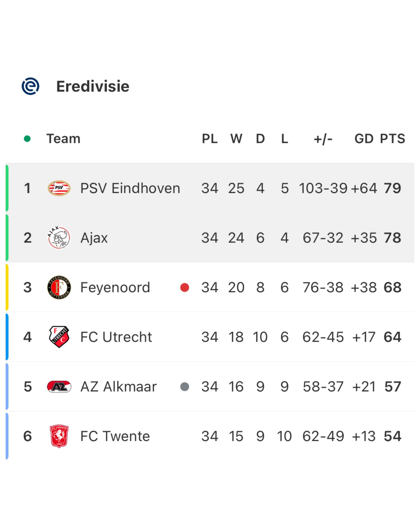Click the W wins column header
Screen dimensions: 420x525
236,139
